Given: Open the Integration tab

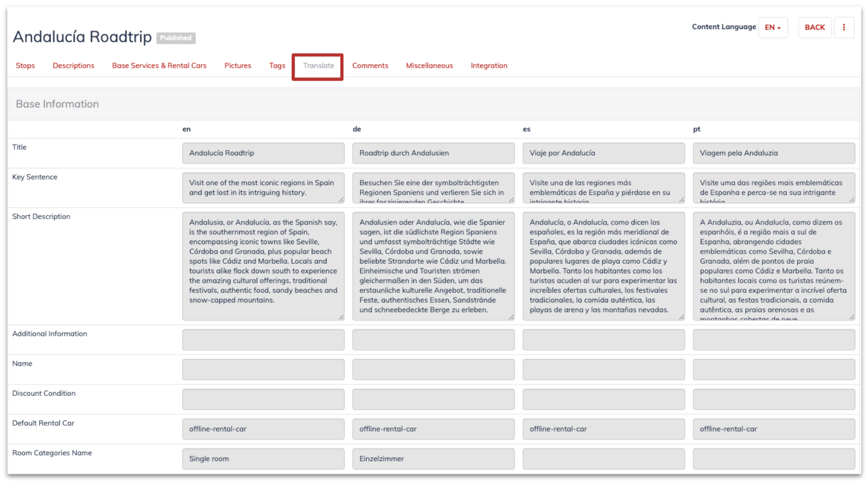Looking at the screenshot, I should coord(489,66).
